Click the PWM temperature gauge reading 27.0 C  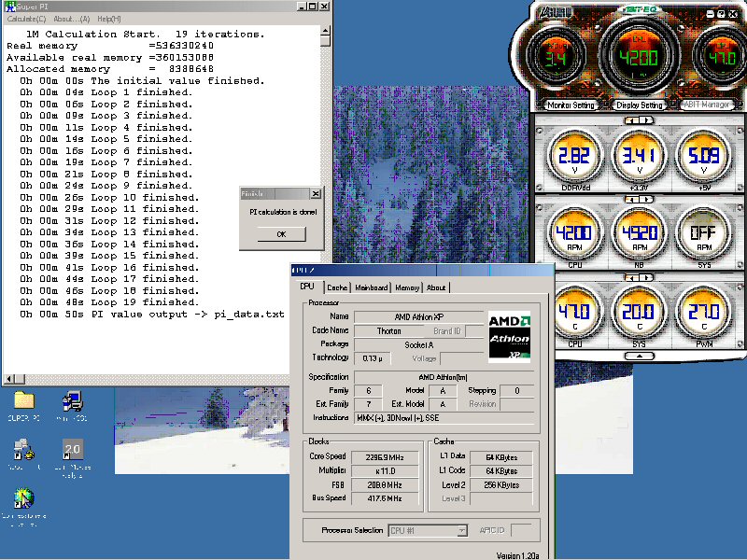coord(704,313)
